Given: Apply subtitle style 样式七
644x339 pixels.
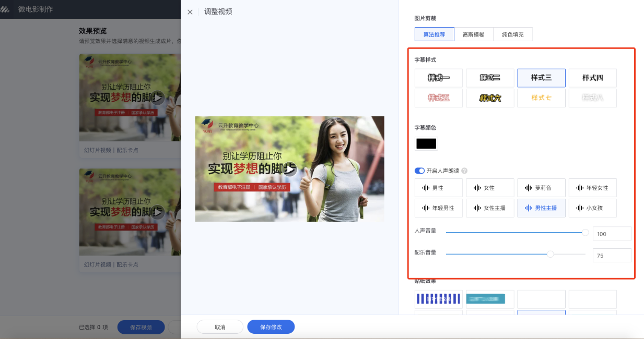Looking at the screenshot, I should [541, 98].
